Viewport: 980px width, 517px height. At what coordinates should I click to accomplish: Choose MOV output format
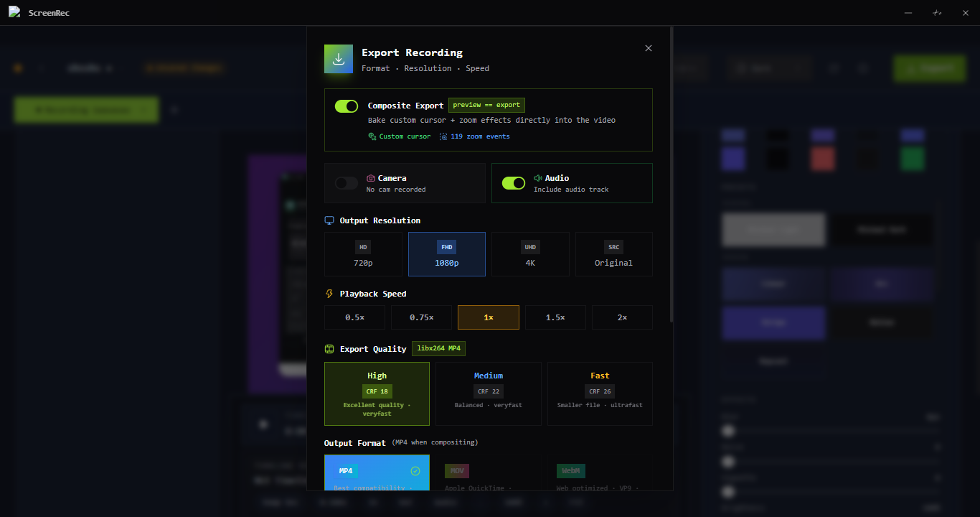pyautogui.click(x=489, y=472)
